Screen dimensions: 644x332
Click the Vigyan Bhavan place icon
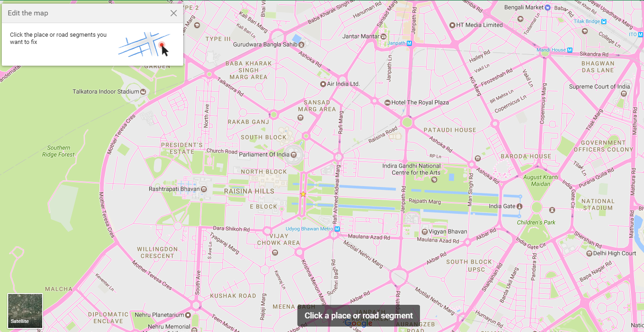coord(425,231)
